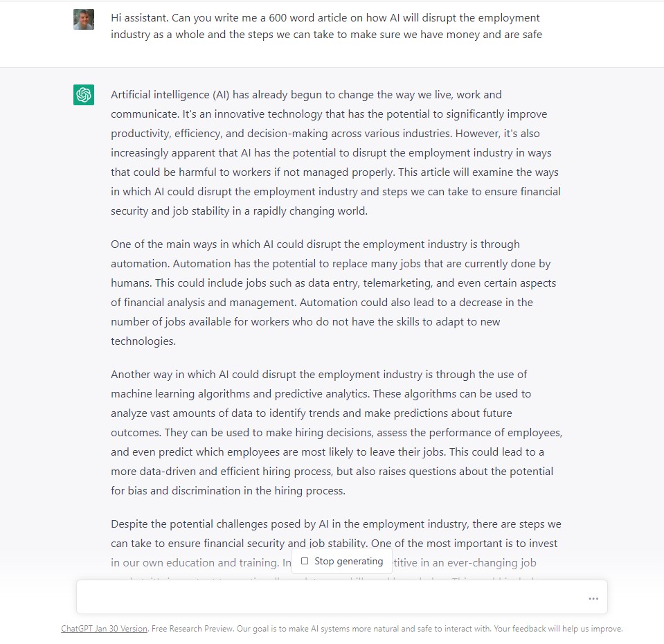Click the green ChatGPT logo icon

pos(83,94)
